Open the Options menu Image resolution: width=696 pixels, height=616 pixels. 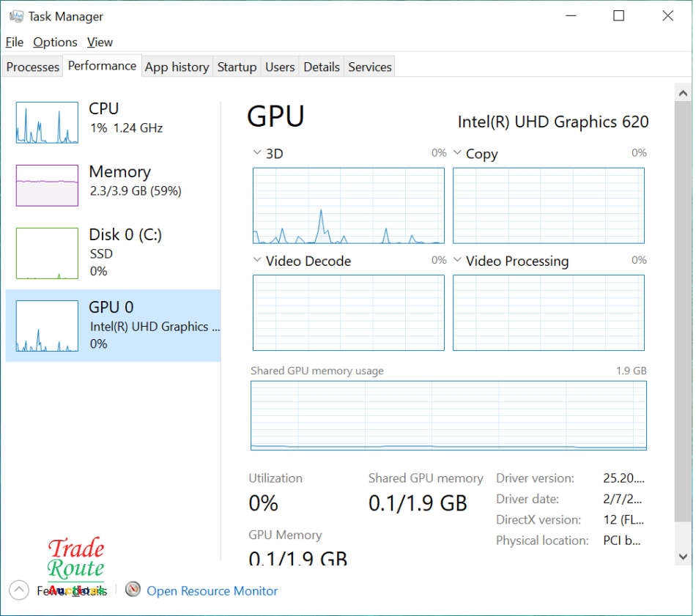(x=55, y=42)
